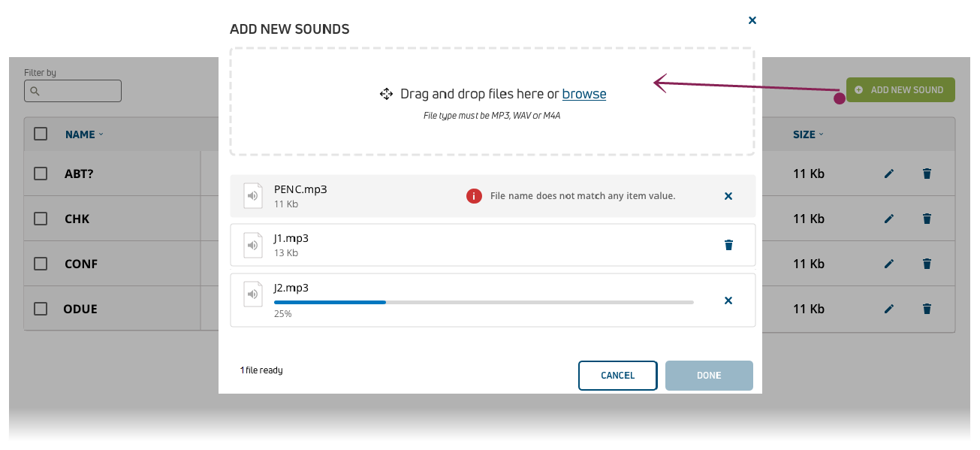Toggle the select-all header checkbox
The height and width of the screenshot is (450, 980).
tap(41, 134)
